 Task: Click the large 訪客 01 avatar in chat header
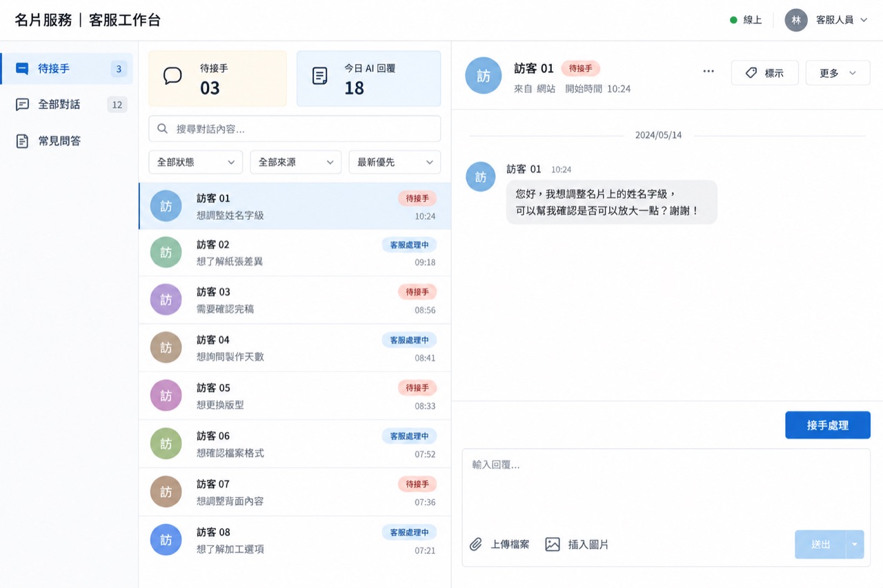point(484,76)
